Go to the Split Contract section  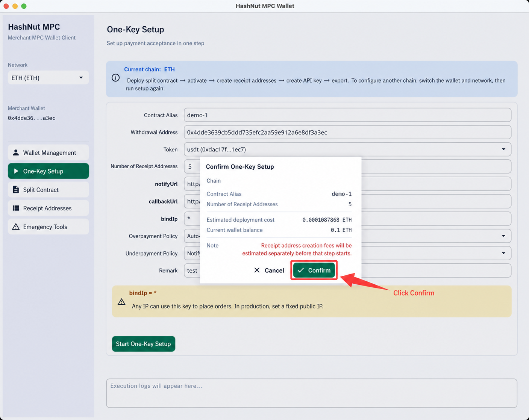click(49, 190)
